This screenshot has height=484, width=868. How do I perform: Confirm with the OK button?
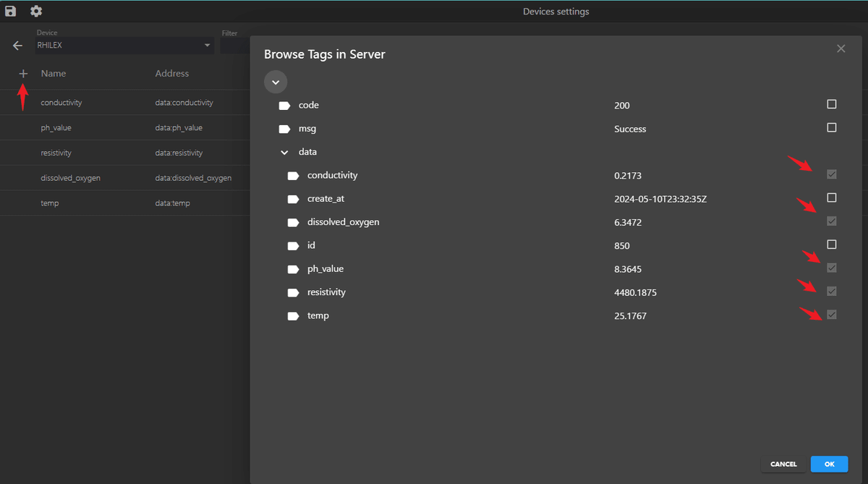point(829,464)
